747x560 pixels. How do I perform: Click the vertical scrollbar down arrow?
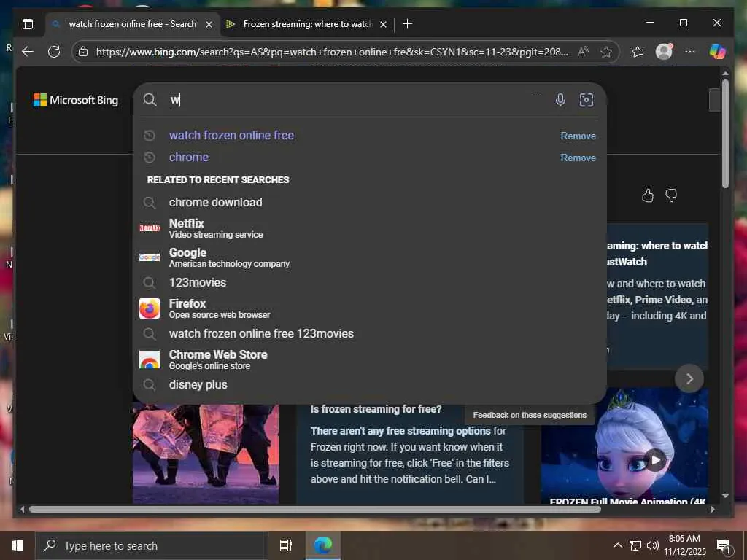pyautogui.click(x=725, y=496)
